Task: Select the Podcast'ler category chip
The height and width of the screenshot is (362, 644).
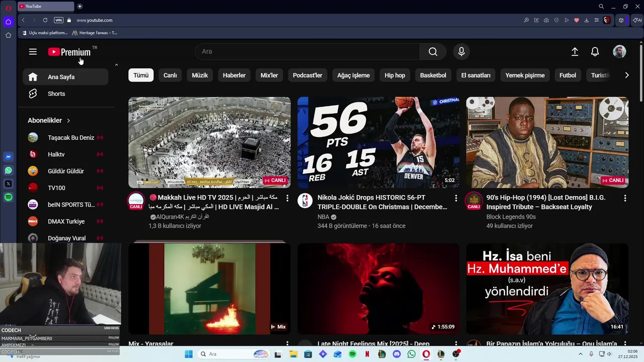Action: (307, 75)
